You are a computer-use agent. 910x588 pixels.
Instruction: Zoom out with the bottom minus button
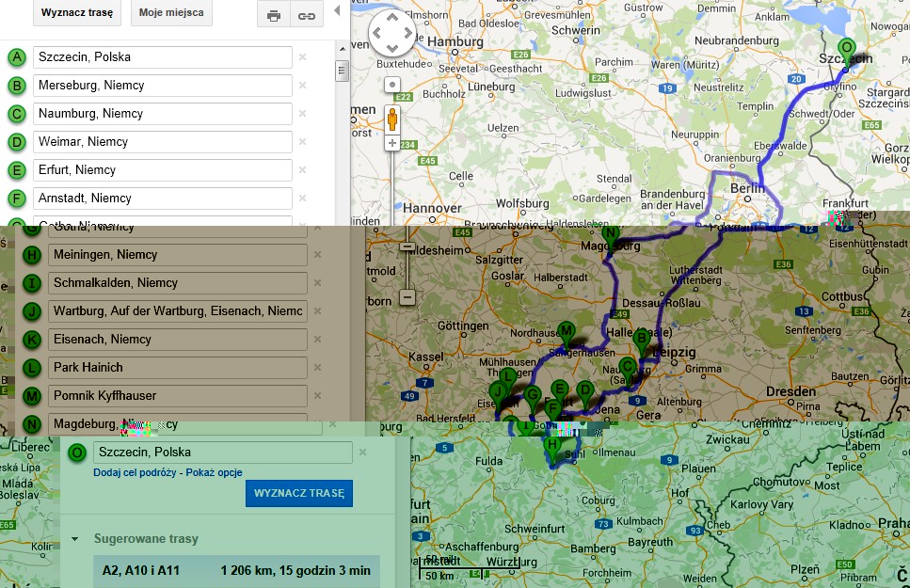[407, 296]
